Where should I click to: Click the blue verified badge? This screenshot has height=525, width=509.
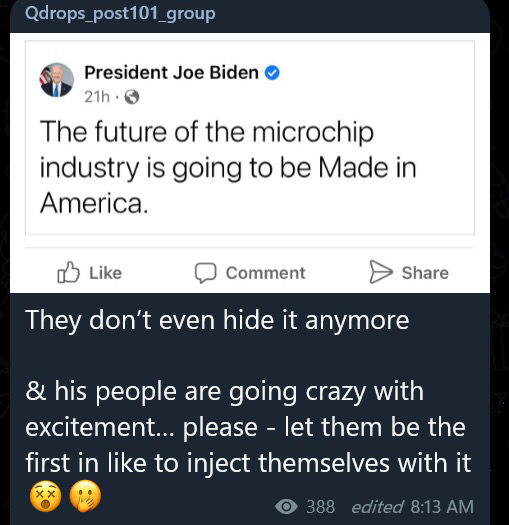coord(272,73)
